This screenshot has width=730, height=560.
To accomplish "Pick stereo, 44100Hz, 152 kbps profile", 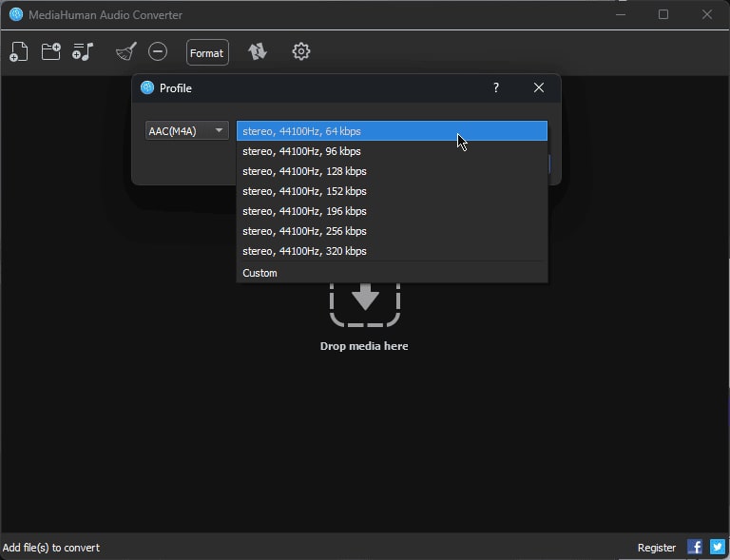I will tap(392, 191).
